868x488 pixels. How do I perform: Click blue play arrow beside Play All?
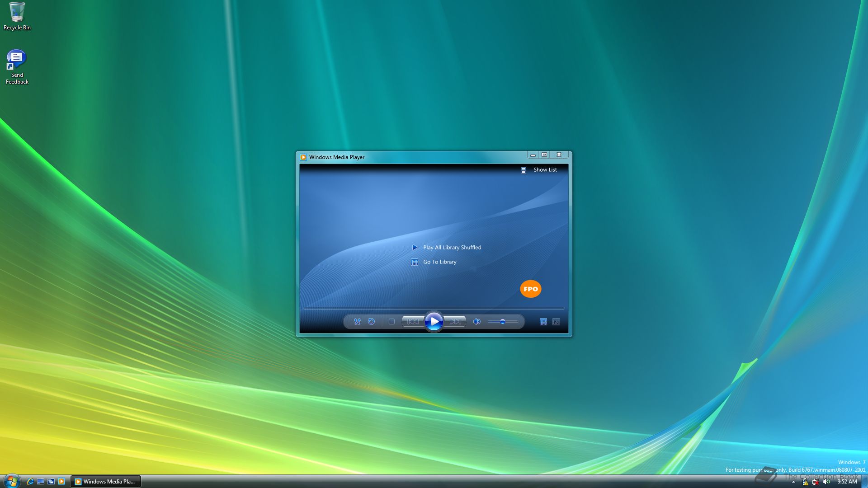[415, 248]
